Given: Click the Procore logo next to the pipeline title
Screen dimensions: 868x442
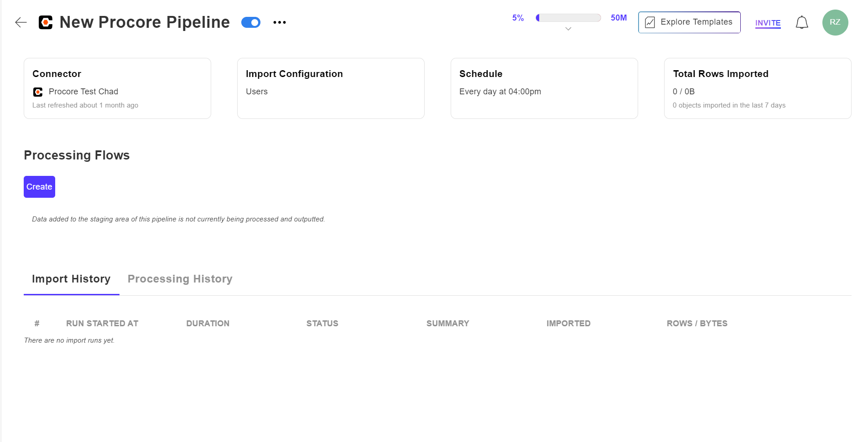Looking at the screenshot, I should coord(46,22).
